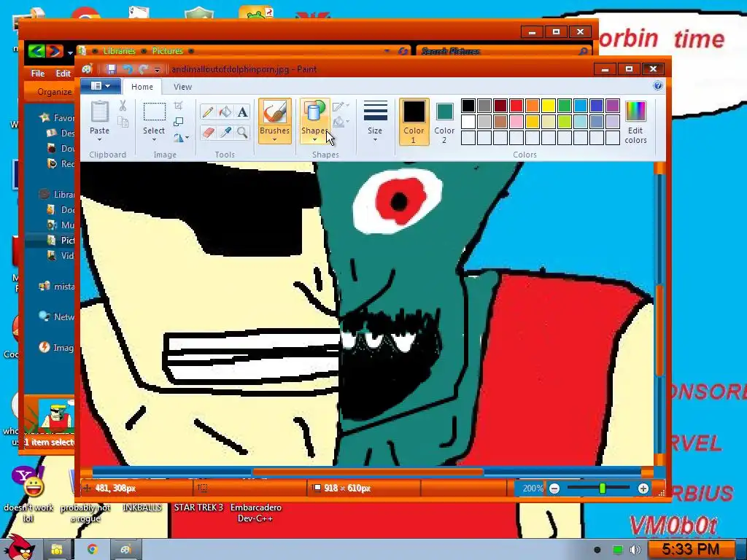Select the Eraser tool
The height and width of the screenshot is (560, 747).
(x=207, y=132)
